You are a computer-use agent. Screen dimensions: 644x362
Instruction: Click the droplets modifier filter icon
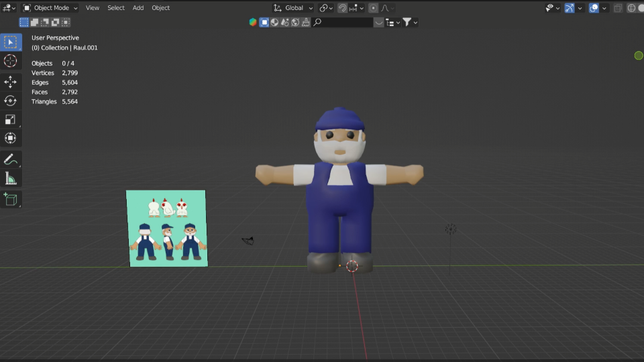coord(284,22)
